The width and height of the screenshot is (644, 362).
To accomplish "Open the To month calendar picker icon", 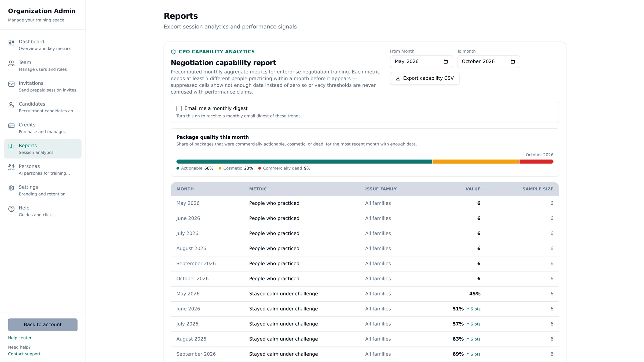I will click(x=513, y=62).
